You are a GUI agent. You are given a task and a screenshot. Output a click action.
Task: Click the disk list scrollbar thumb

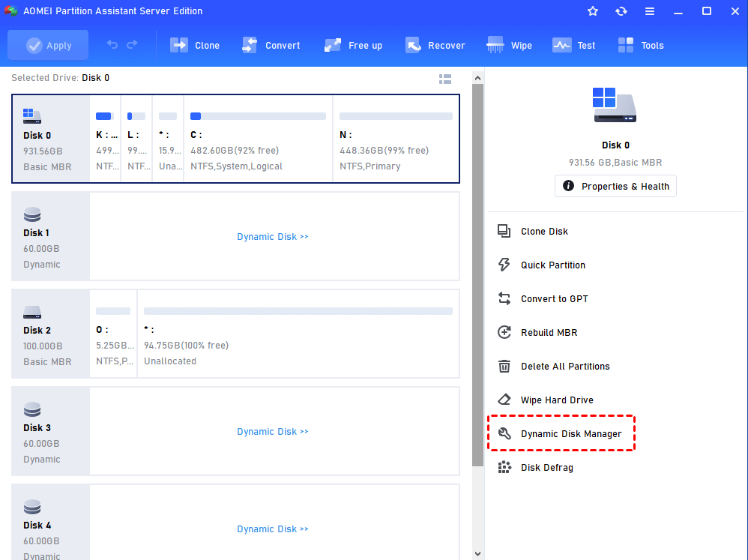point(477,275)
